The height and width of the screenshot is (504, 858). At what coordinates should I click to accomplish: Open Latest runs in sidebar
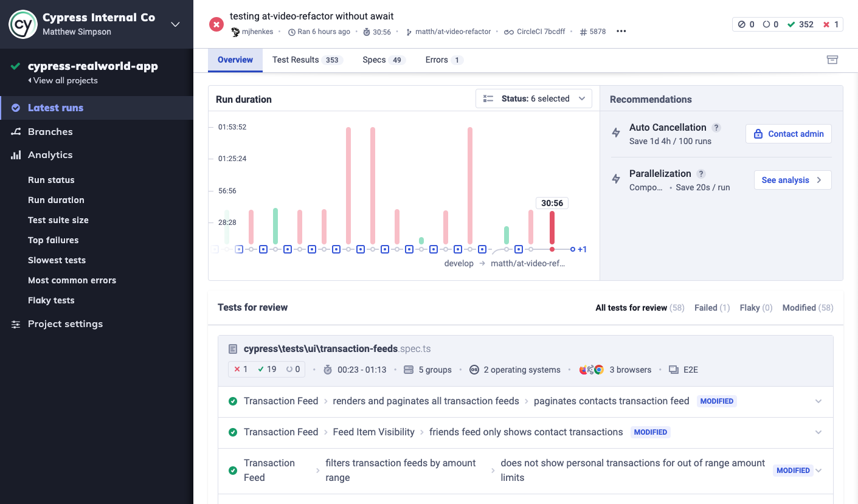97,108
